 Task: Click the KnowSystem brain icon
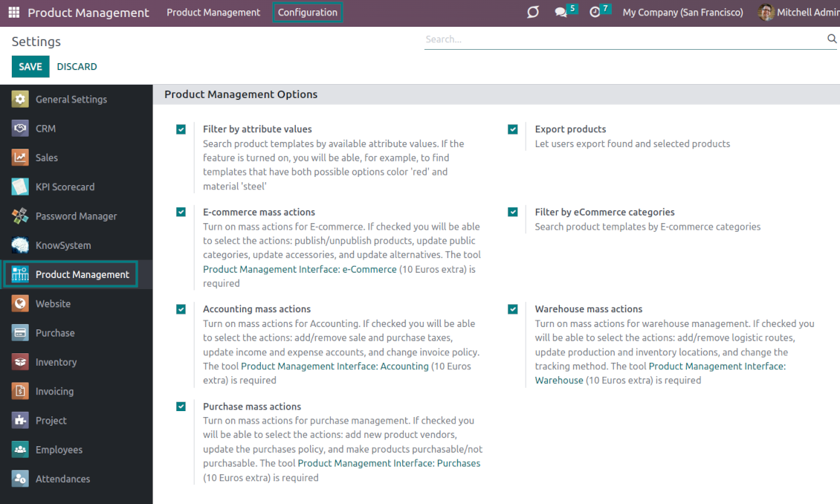[x=20, y=245]
